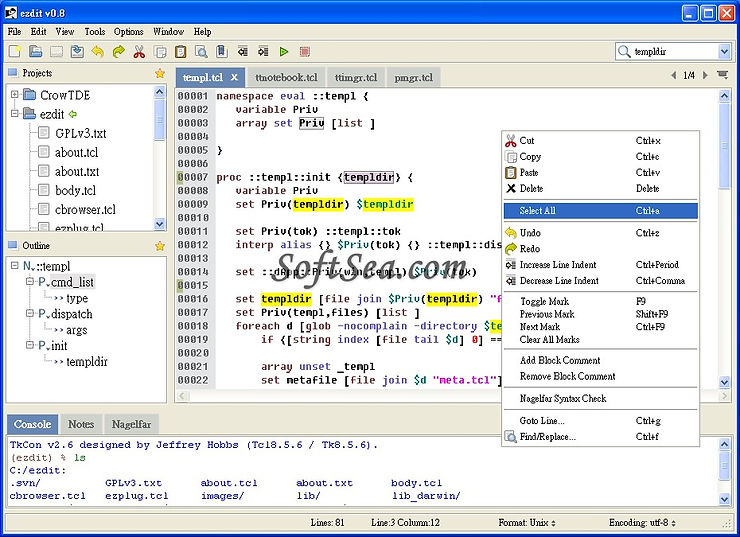
Task: Switch to the ttimgr.tcl tab
Action: (x=356, y=77)
